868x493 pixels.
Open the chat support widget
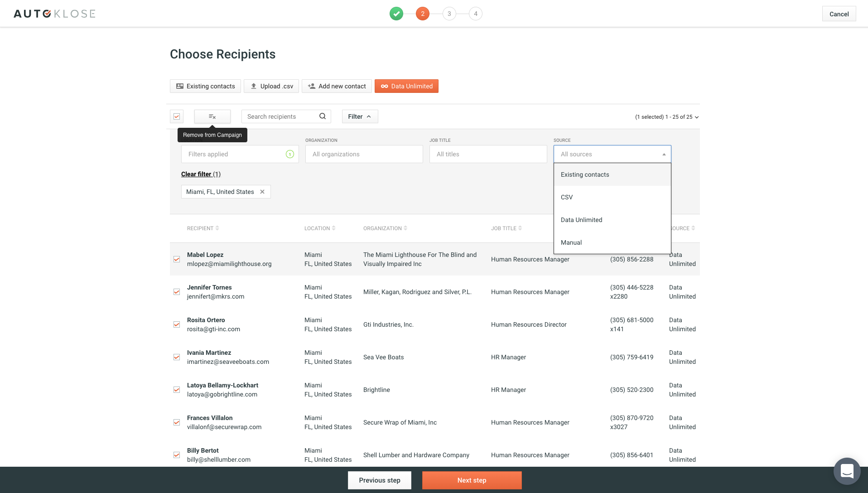pos(846,471)
